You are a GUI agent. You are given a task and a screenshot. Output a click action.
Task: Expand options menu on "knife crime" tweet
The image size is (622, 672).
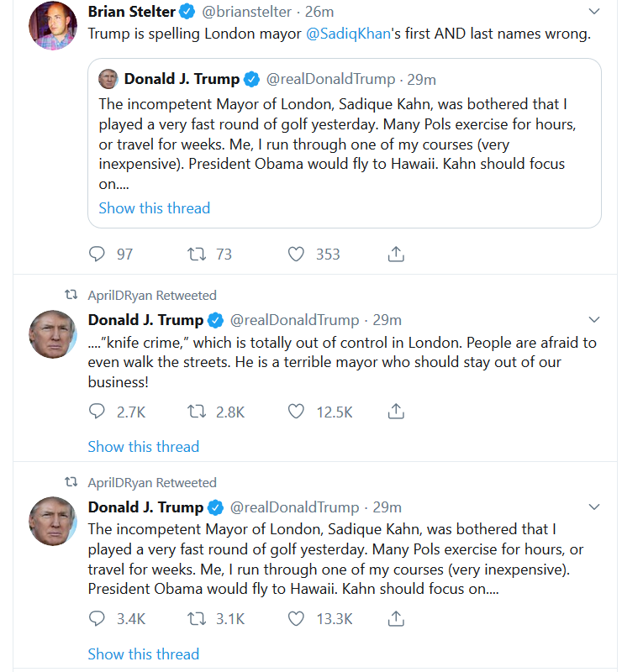pos(594,320)
